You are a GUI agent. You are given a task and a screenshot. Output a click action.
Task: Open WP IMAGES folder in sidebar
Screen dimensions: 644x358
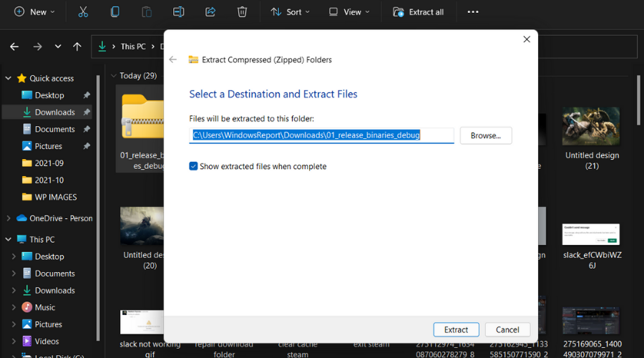55,197
